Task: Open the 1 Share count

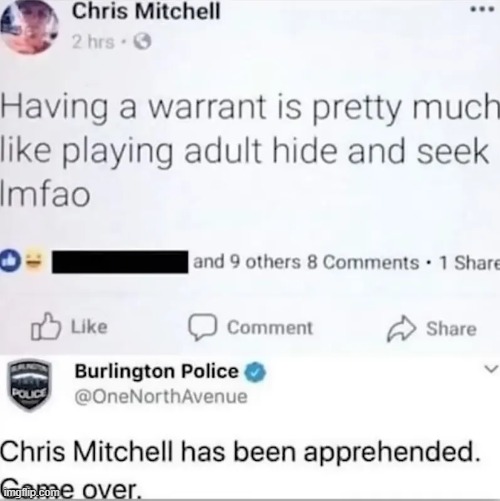Action: pyautogui.click(x=469, y=262)
